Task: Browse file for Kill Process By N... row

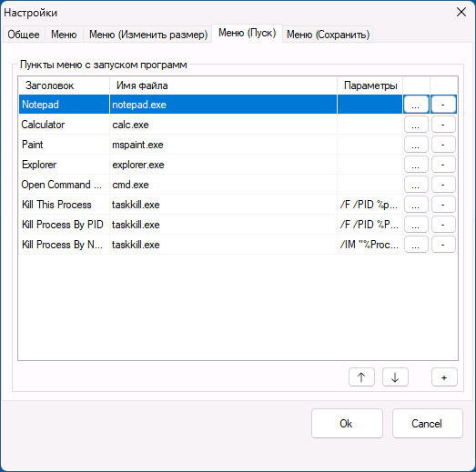Action: (416, 245)
